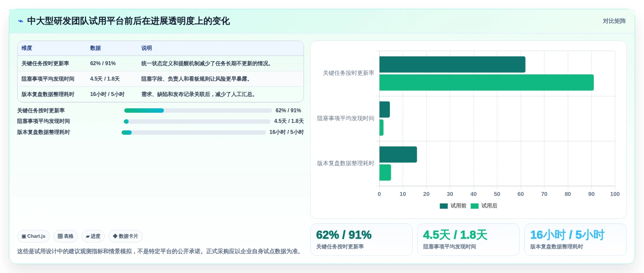Click the 数据 column header
The height and width of the screenshot is (273, 644).
(96, 48)
